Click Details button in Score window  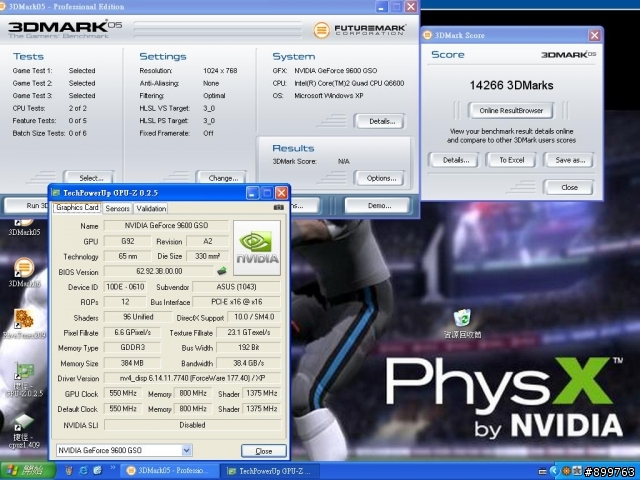pos(455,160)
